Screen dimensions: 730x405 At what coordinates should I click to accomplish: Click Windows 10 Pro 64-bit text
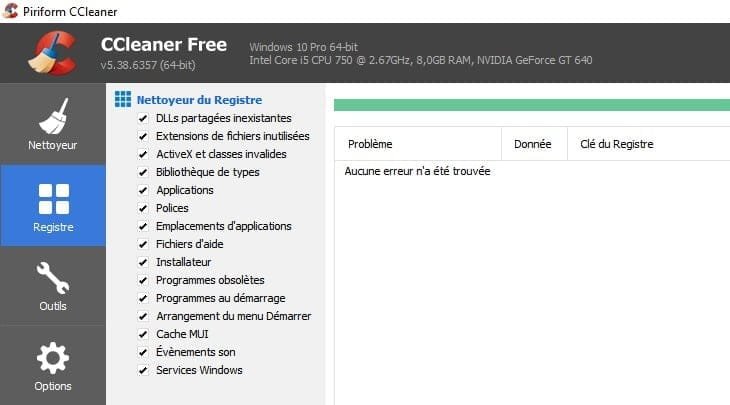click(x=304, y=47)
